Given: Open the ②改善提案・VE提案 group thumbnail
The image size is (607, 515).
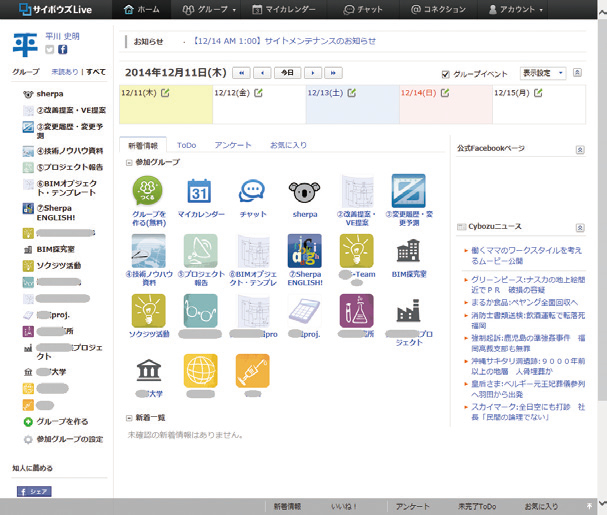Looking at the screenshot, I should click(357, 191).
